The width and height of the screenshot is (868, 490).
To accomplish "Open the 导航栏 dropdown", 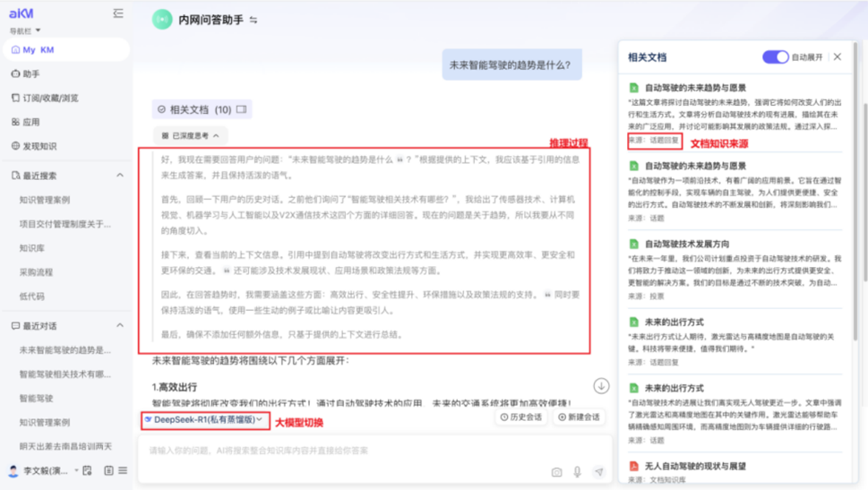I will coord(25,31).
